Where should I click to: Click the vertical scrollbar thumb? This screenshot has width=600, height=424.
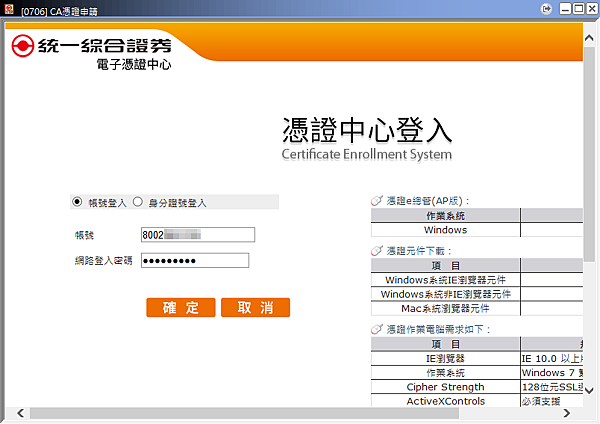pos(589,153)
